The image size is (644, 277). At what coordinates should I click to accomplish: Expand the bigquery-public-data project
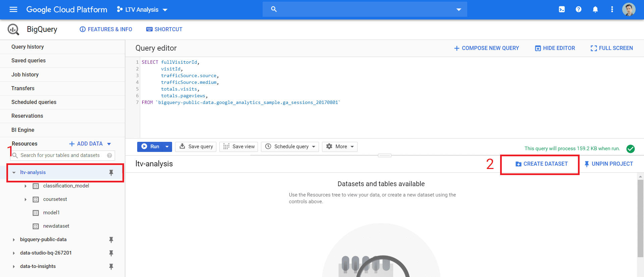click(14, 239)
